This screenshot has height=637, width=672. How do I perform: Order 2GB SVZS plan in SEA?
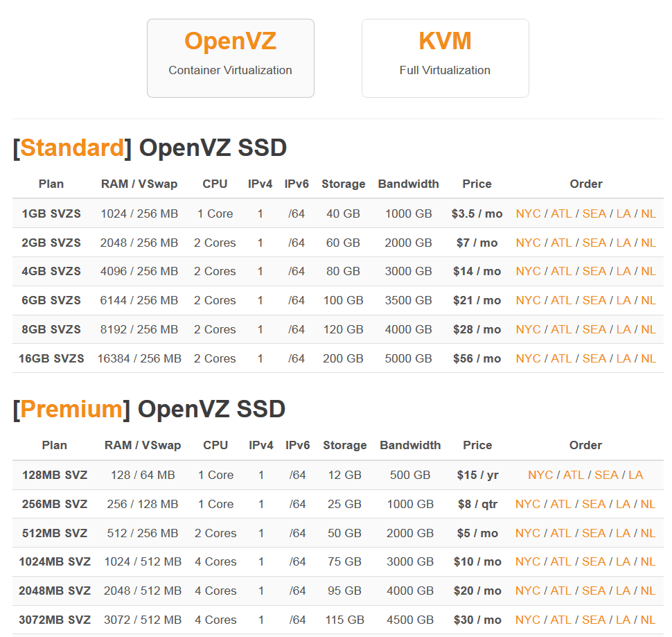point(594,243)
